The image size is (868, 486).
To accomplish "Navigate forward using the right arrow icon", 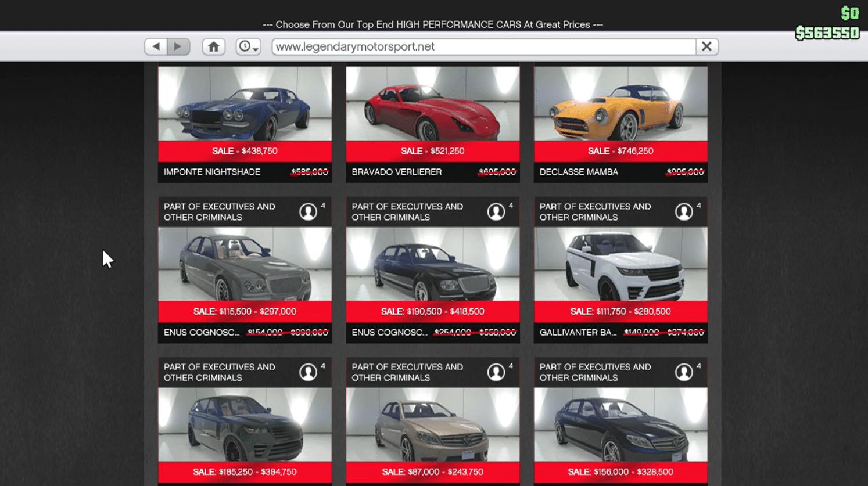I will pyautogui.click(x=177, y=46).
